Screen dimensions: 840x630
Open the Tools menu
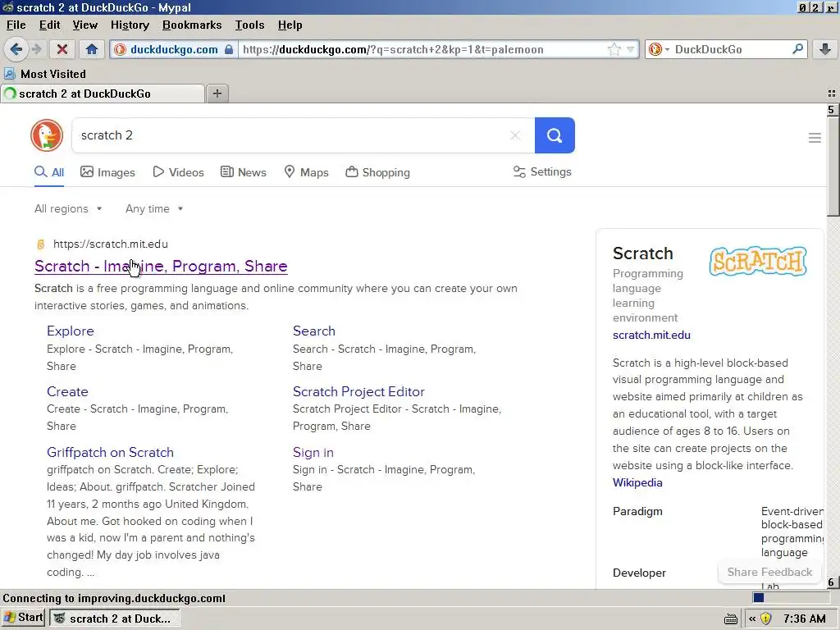tap(249, 25)
